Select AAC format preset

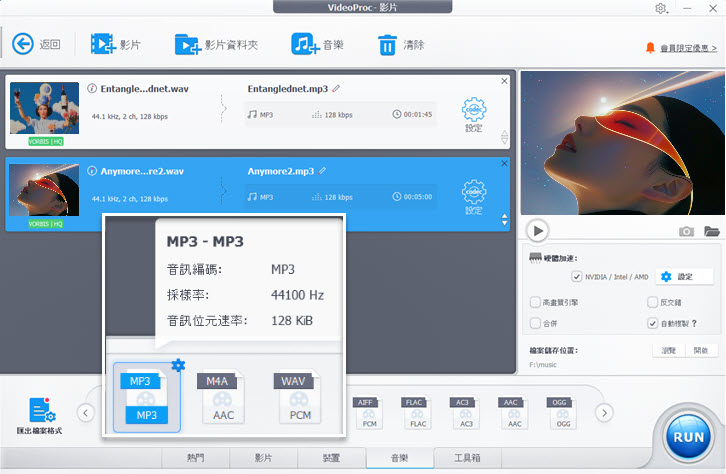tap(514, 413)
